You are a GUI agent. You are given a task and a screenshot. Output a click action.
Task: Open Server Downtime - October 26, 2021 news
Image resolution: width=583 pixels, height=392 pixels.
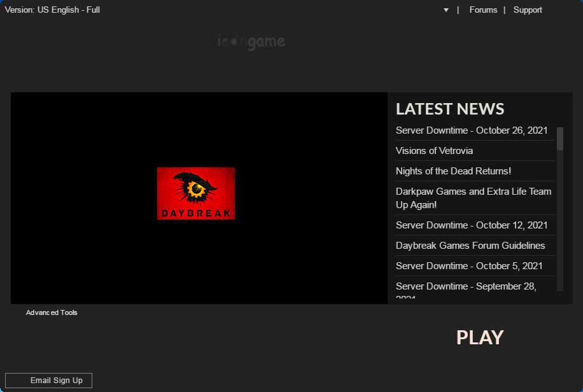[x=472, y=130]
